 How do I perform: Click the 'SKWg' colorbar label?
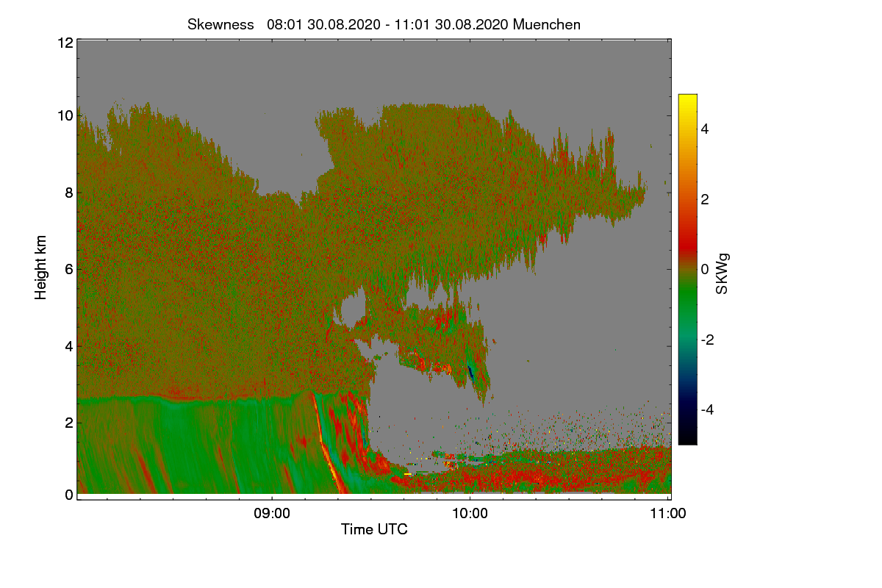click(723, 273)
